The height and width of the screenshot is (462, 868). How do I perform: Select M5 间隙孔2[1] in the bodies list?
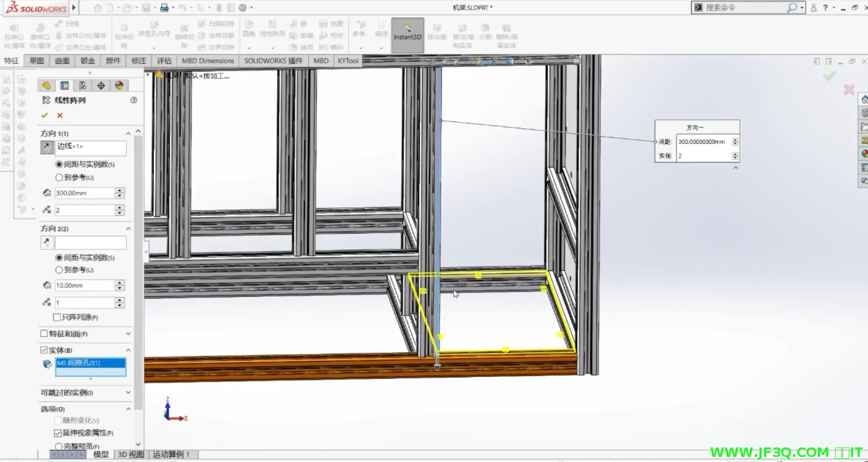[90, 363]
